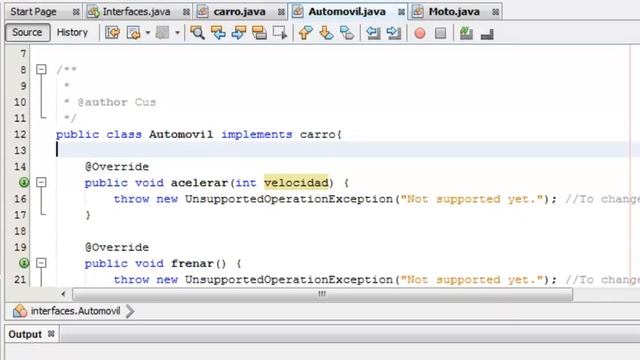This screenshot has height=360, width=640.
Task: Click Shift Line Right icon
Action: [x=393, y=33]
